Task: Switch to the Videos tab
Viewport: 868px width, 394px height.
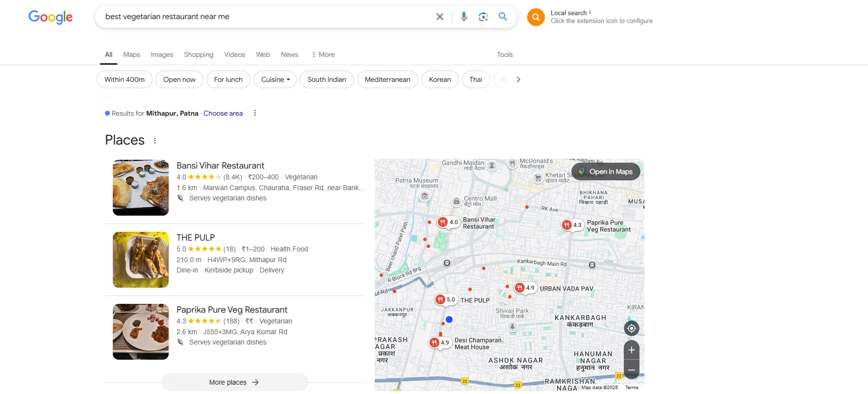Action: tap(234, 54)
